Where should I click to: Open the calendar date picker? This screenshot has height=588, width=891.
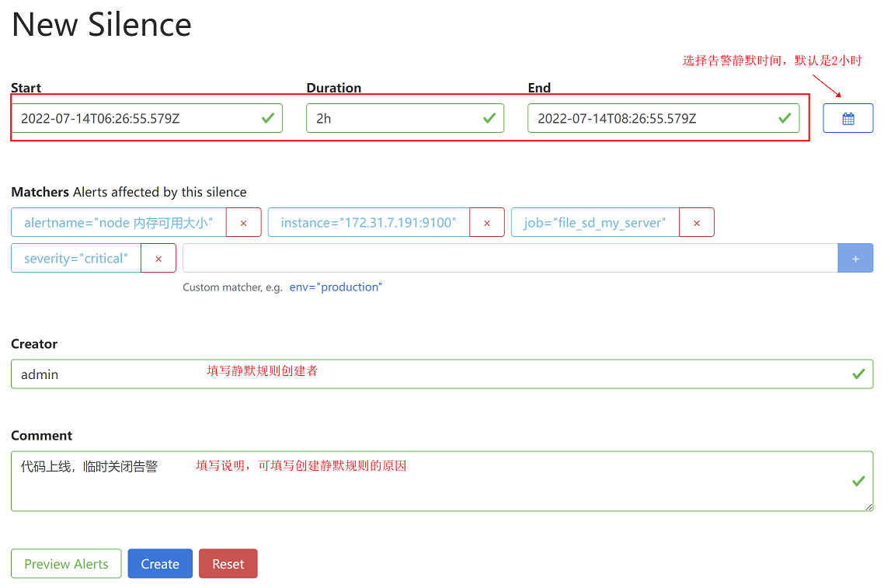pos(847,119)
